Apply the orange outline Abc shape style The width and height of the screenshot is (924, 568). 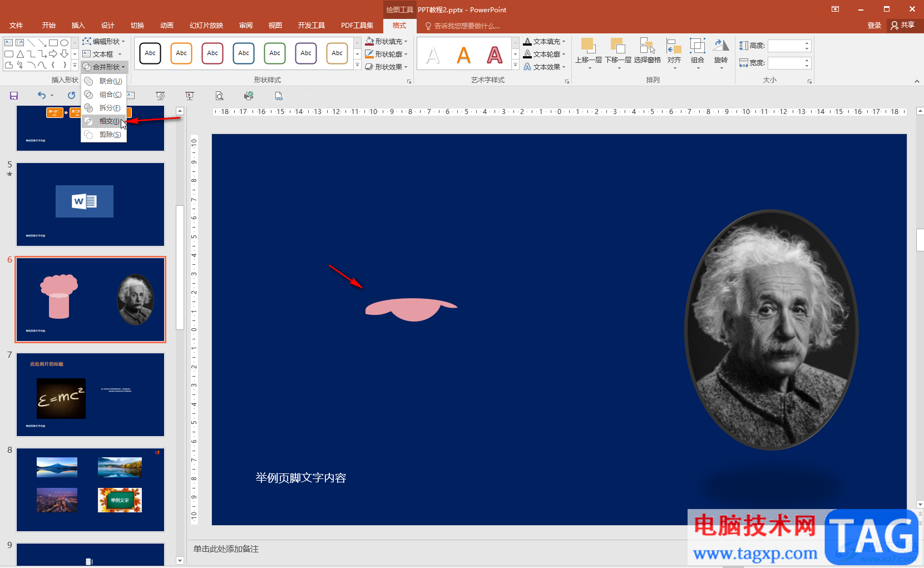point(181,53)
